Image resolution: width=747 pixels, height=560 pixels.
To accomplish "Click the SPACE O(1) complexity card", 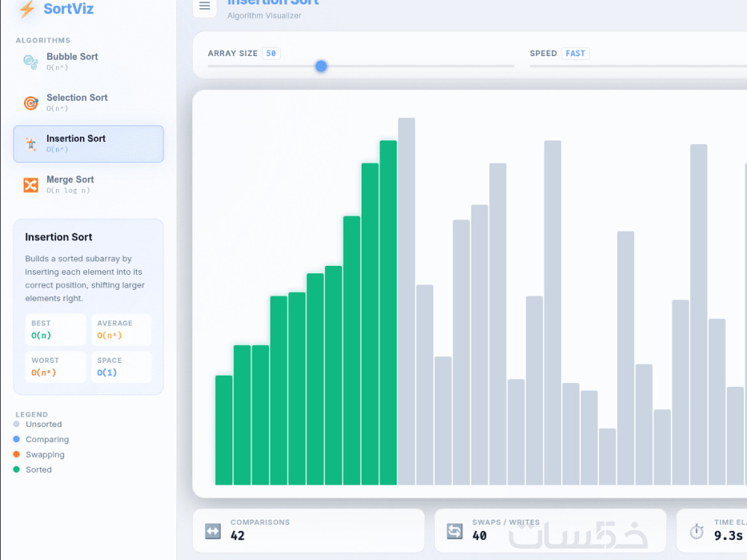I will pyautogui.click(x=122, y=367).
